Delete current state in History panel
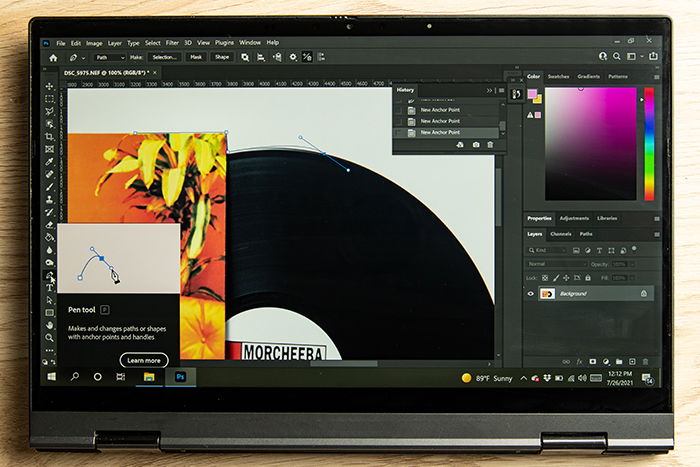The width and height of the screenshot is (700, 467). pos(490,145)
